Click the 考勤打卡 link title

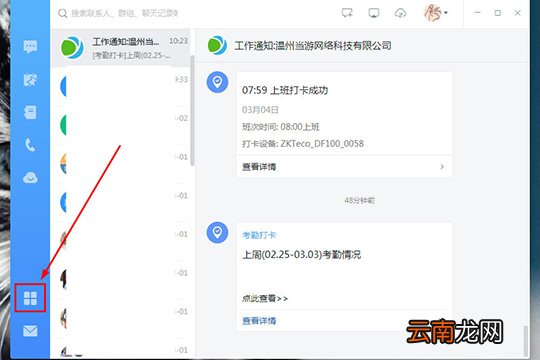tap(259, 235)
